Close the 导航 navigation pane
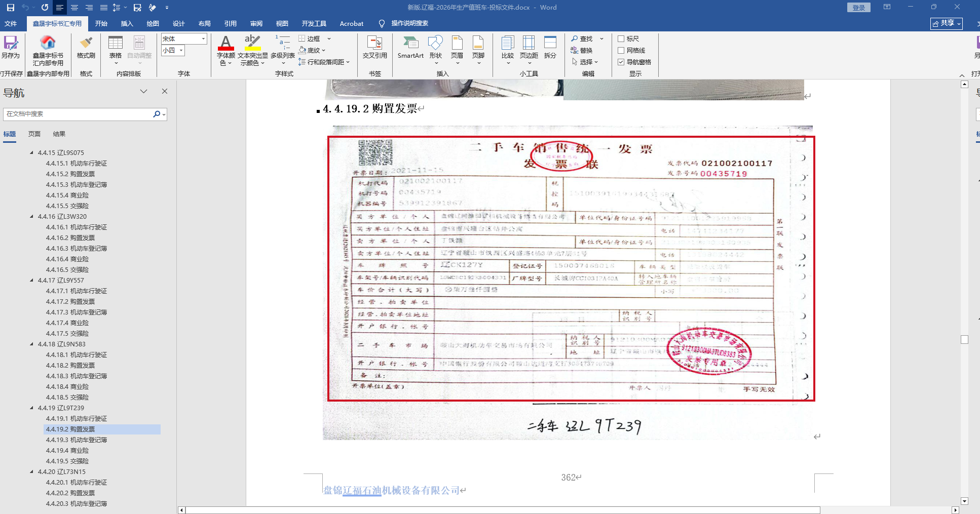Image resolution: width=980 pixels, height=514 pixels. [x=165, y=91]
